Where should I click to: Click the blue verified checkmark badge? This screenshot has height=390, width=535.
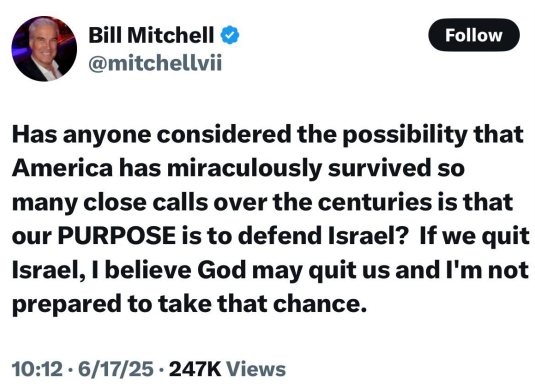pos(230,35)
